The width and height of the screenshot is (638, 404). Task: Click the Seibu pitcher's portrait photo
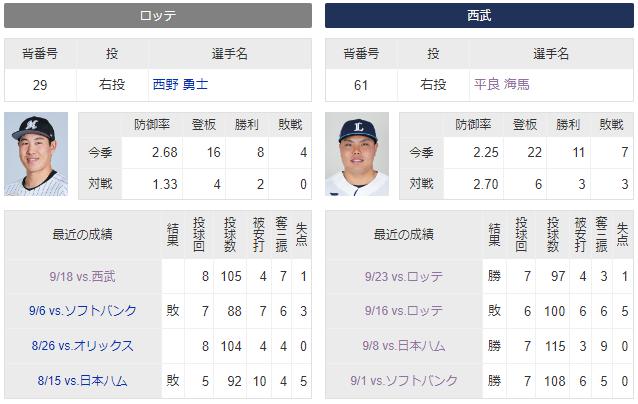coord(357,154)
